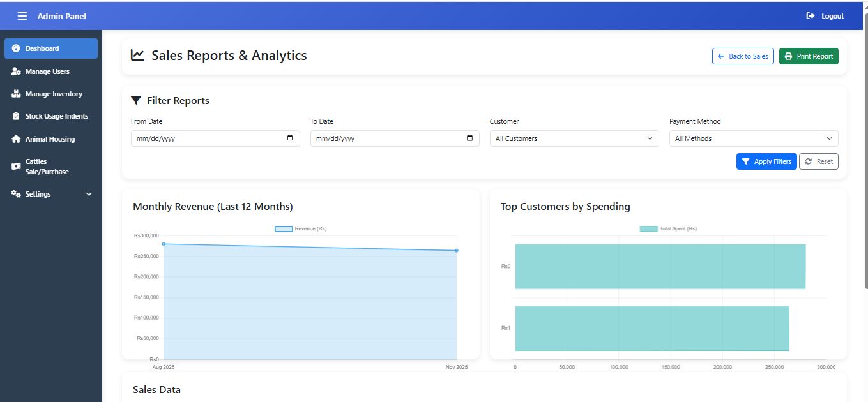Click the Nov 2025 data point on chart

(457, 251)
